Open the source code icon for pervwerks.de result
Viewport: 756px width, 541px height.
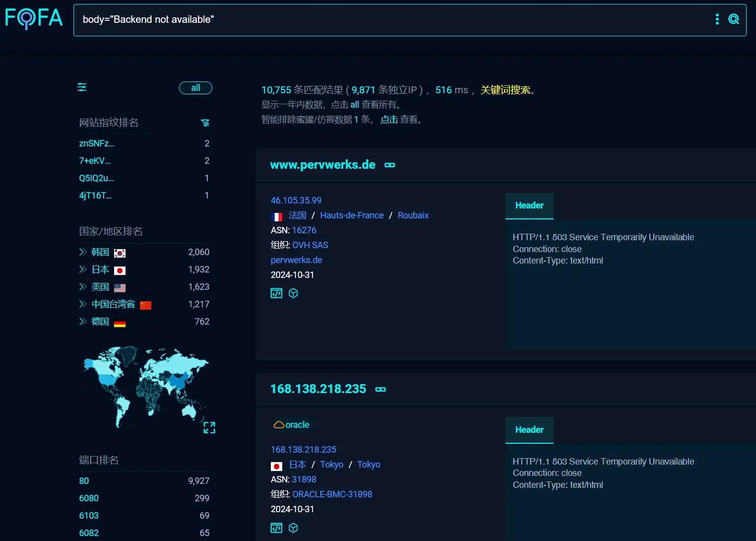point(276,293)
